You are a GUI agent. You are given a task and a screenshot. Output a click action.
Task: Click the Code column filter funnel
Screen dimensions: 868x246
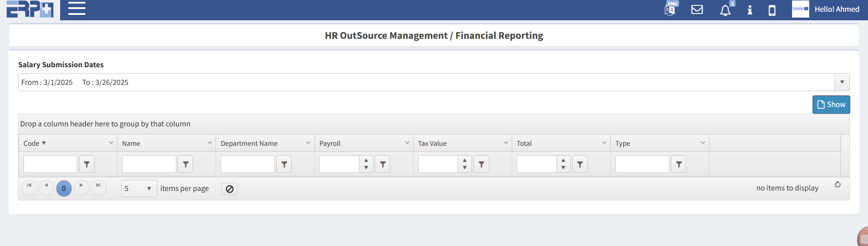[x=87, y=164]
